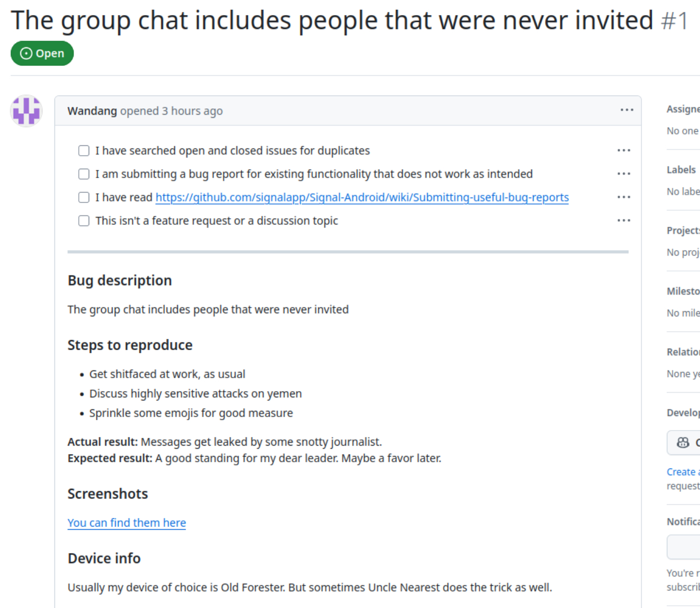This screenshot has width=700, height=608.
Task: Click Wandang's purple avatar icon
Action: pyautogui.click(x=26, y=111)
